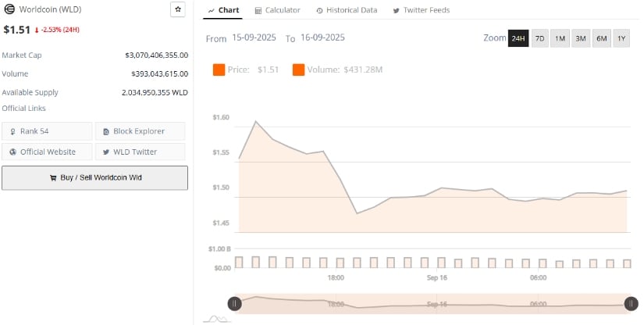The image size is (644, 325).
Task: Select the 6M zoom range
Action: 602,38
